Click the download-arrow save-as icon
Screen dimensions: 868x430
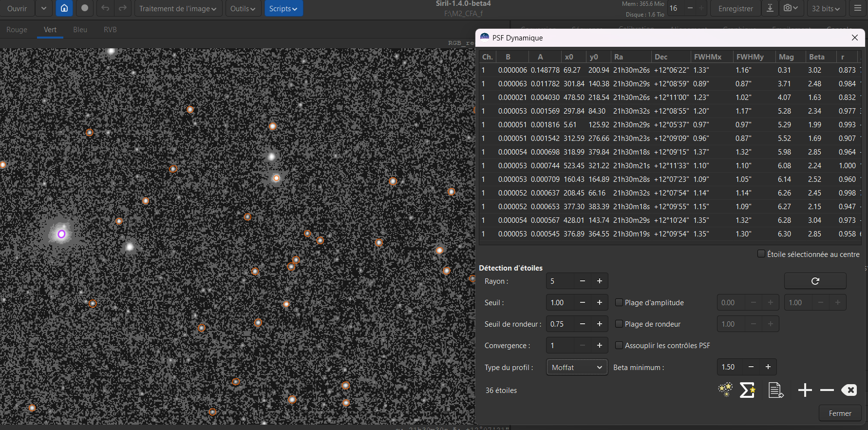click(x=770, y=8)
